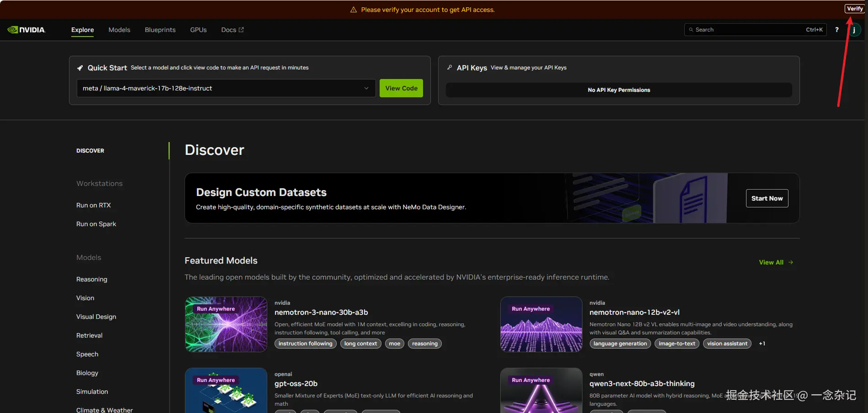Viewport: 868px width, 413px height.
Task: Click the API Keys key icon
Action: [x=450, y=67]
